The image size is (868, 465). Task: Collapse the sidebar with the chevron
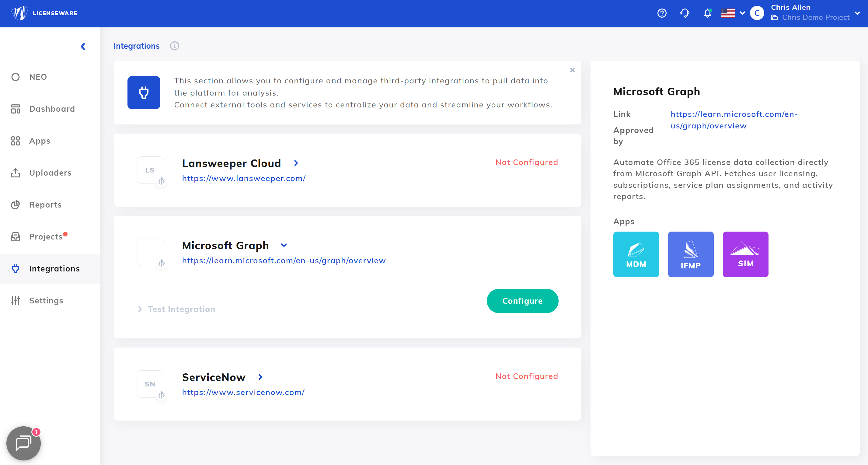tap(83, 47)
